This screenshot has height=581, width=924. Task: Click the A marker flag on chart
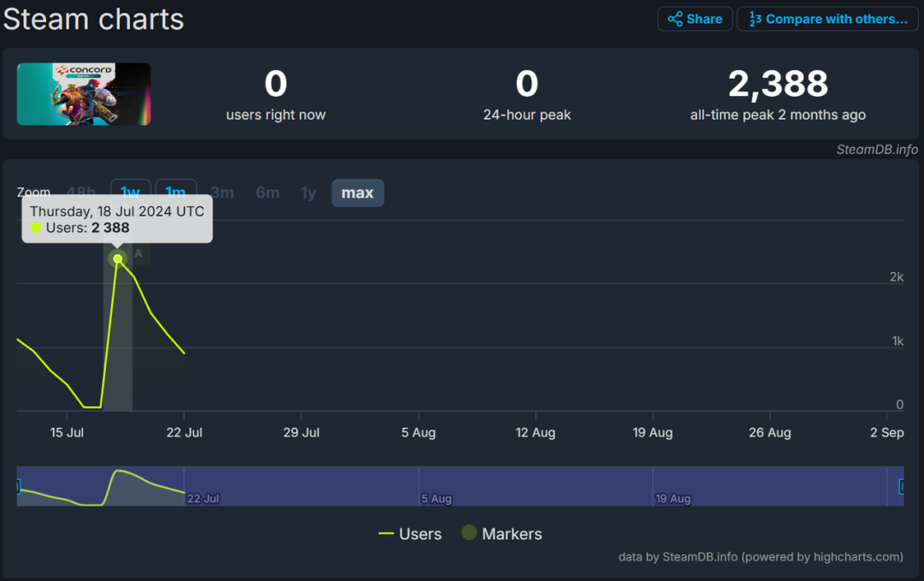tap(139, 254)
